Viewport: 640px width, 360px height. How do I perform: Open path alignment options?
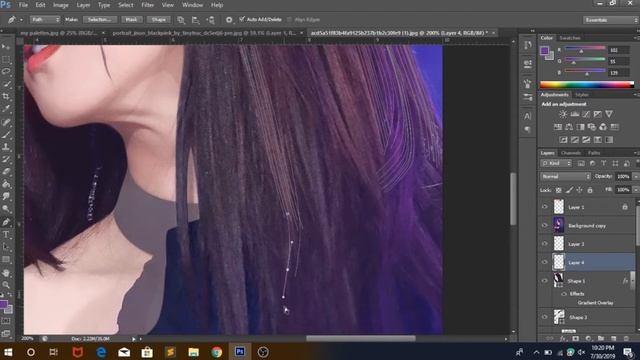click(x=196, y=20)
